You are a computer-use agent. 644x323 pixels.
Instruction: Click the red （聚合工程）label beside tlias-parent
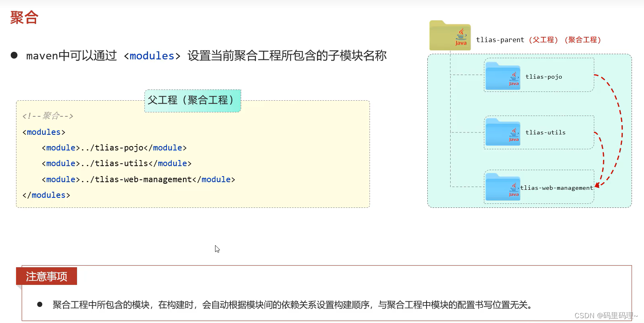[x=583, y=40]
